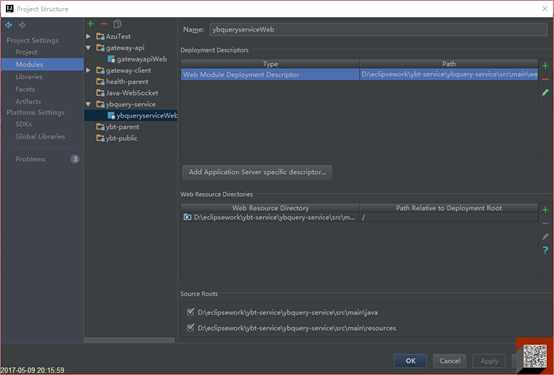Edit the deployment descriptor with the pencil icon
554x375 pixels.
[x=545, y=93]
